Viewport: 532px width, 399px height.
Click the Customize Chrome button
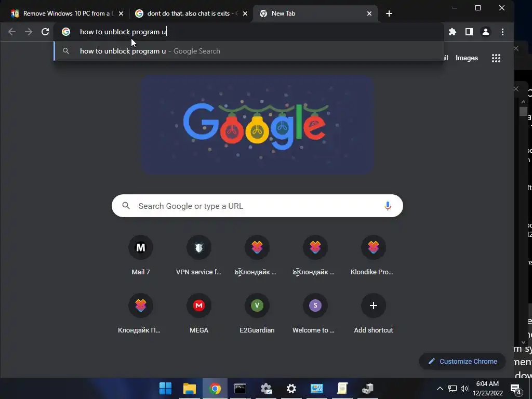click(462, 362)
